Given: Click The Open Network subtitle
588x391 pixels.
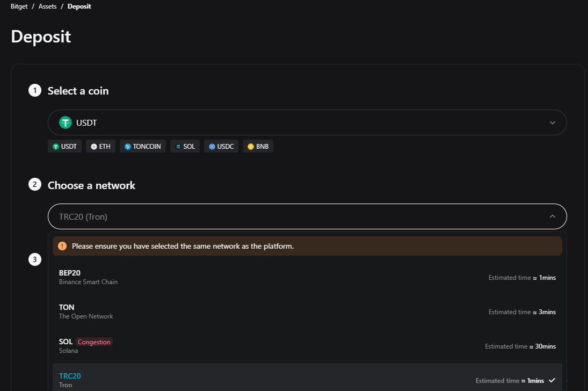Looking at the screenshot, I should coord(86,316).
